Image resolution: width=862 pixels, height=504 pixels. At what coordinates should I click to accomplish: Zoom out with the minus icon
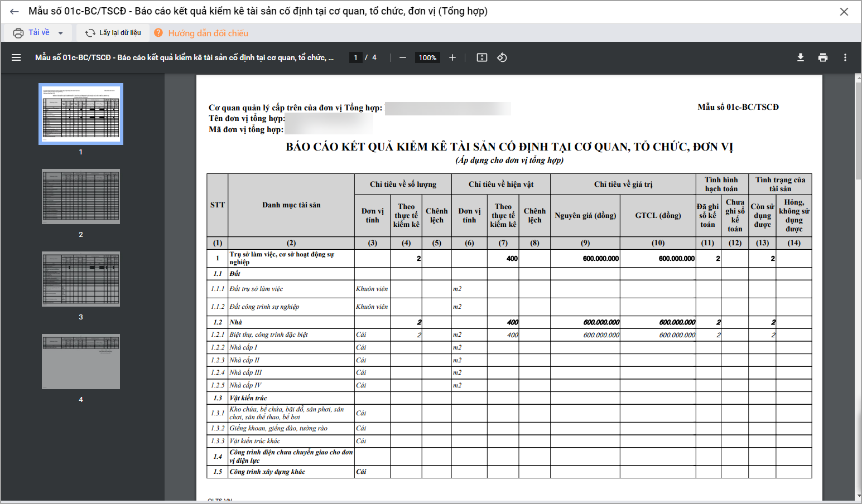click(402, 57)
